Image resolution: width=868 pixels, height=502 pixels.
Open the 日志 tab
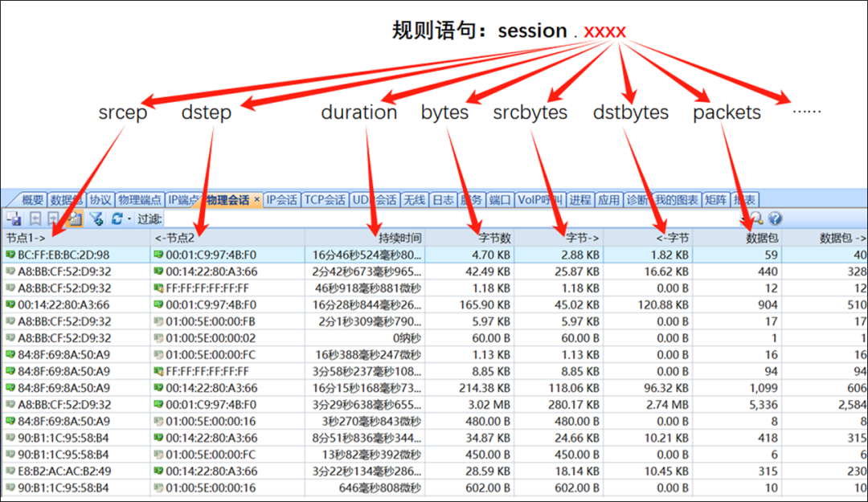[x=443, y=200]
